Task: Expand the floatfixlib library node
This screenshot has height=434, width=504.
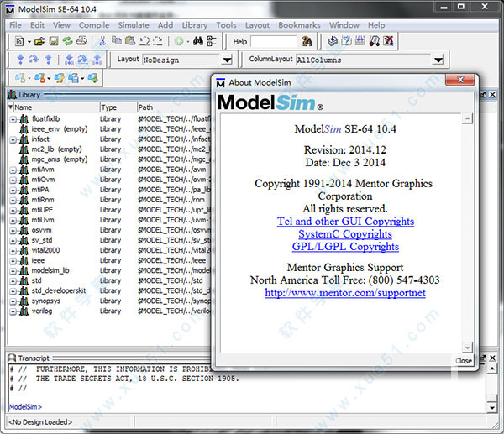Action: click(x=13, y=119)
